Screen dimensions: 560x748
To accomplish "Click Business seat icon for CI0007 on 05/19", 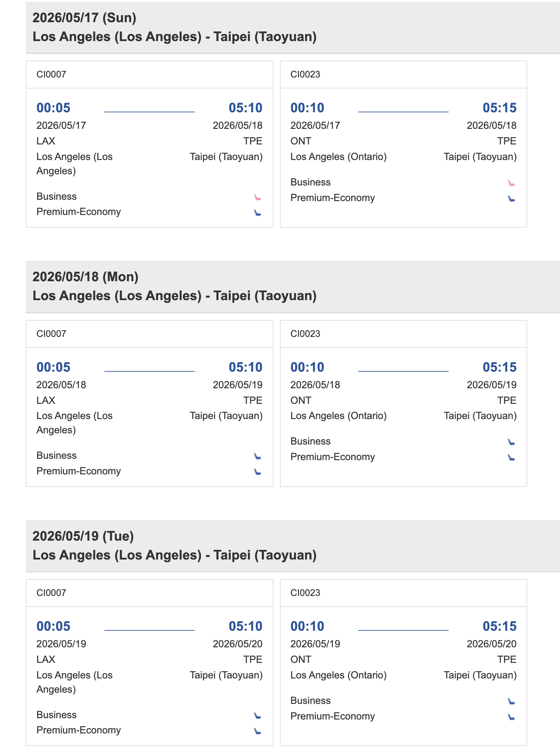I will (258, 716).
